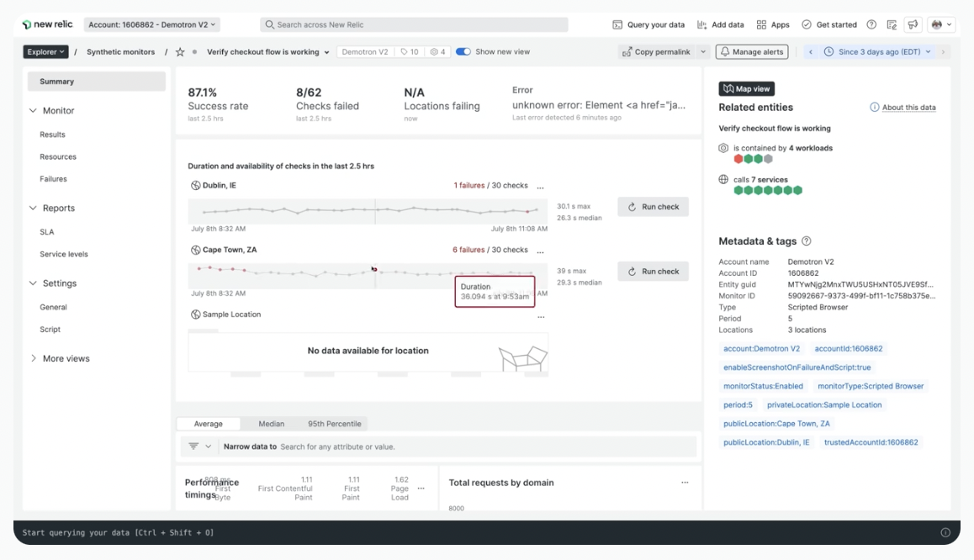The width and height of the screenshot is (974, 560).
Task: Collapse the Reports section
Action: coord(33,208)
